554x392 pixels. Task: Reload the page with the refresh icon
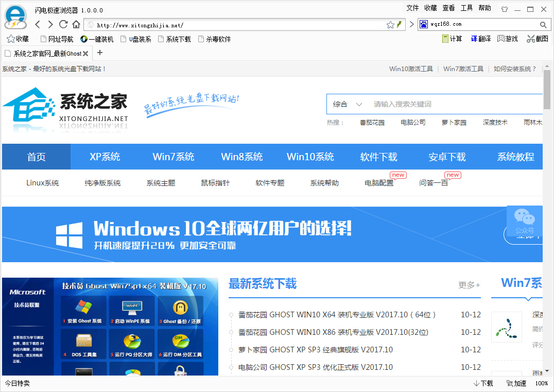63,25
